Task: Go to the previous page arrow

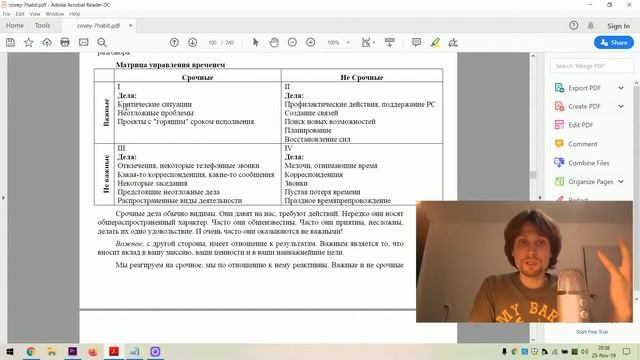Action: (174, 42)
